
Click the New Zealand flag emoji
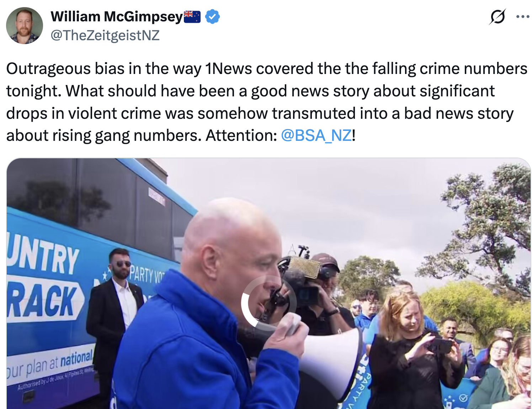[x=192, y=17]
